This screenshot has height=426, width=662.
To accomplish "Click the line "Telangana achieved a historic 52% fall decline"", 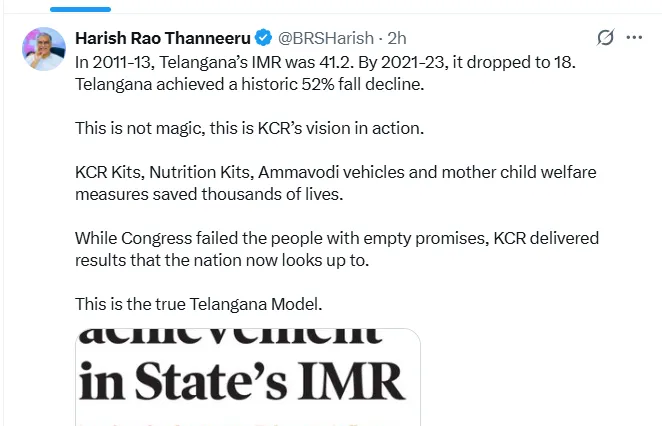I will tap(250, 84).
